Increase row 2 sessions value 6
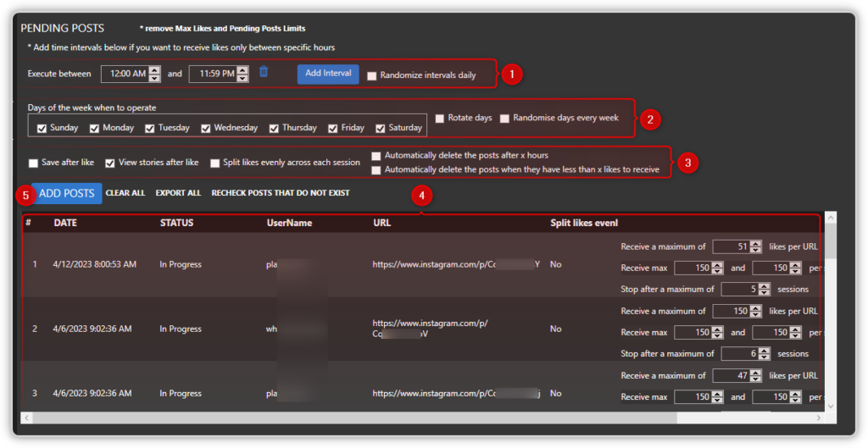The image size is (868, 448). click(765, 351)
